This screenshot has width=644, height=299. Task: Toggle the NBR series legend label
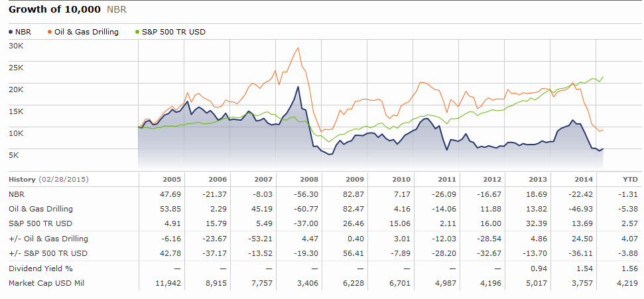tap(23, 32)
